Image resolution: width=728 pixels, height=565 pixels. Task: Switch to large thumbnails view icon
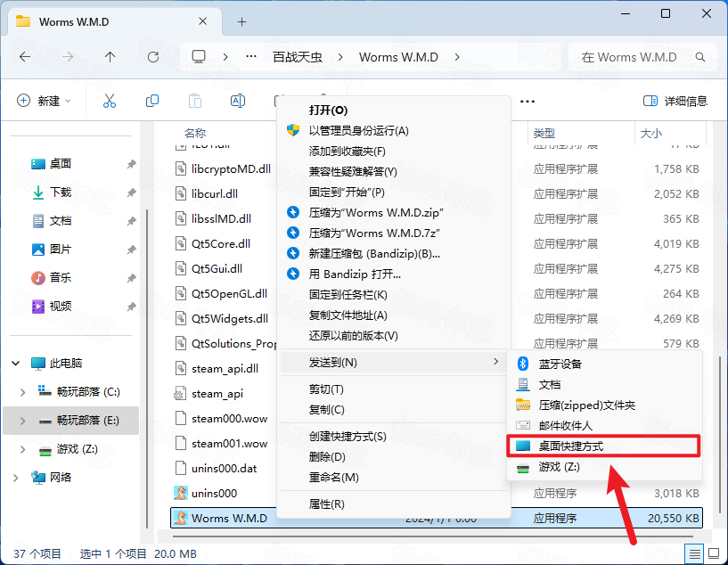coord(714,553)
